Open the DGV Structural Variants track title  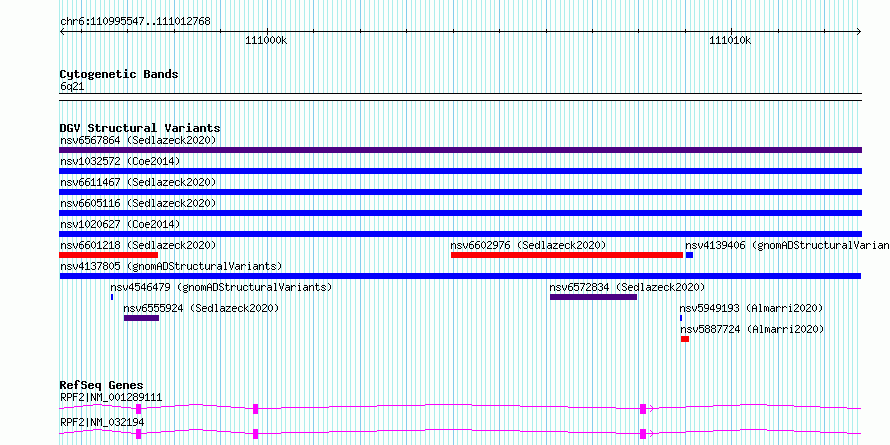click(x=140, y=128)
